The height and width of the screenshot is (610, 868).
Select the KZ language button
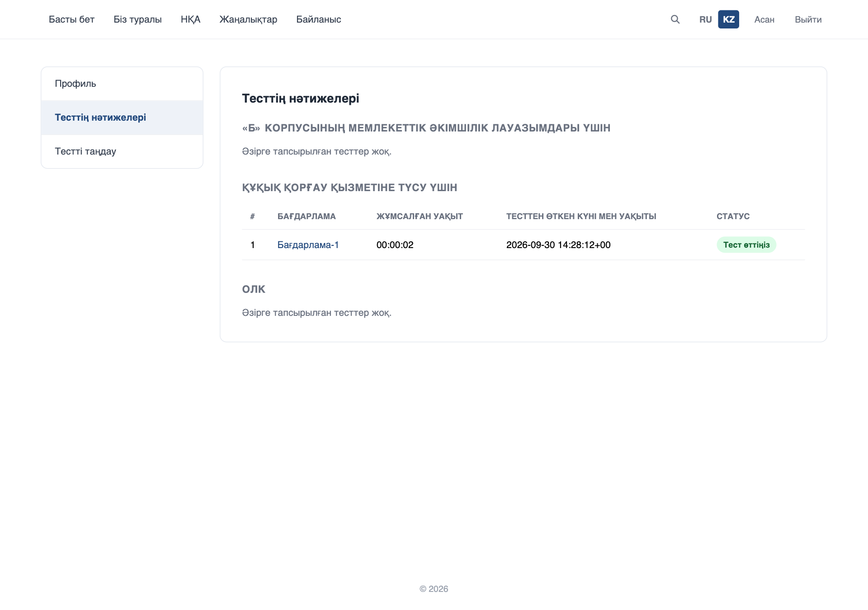click(728, 19)
